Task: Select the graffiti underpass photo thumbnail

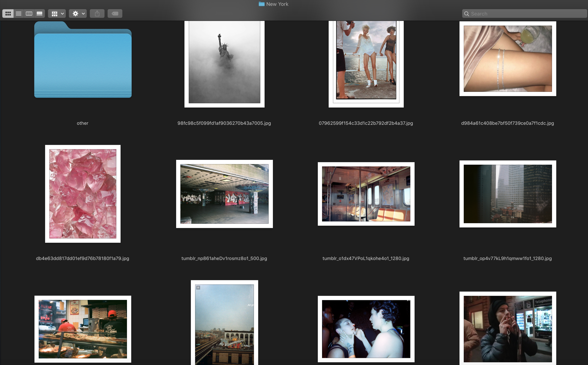Action: click(224, 194)
